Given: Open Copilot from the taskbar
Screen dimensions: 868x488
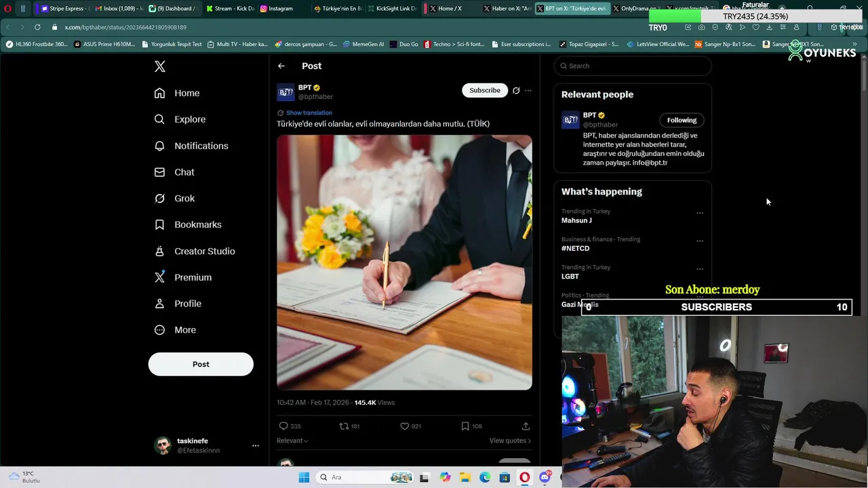Looking at the screenshot, I should click(445, 477).
